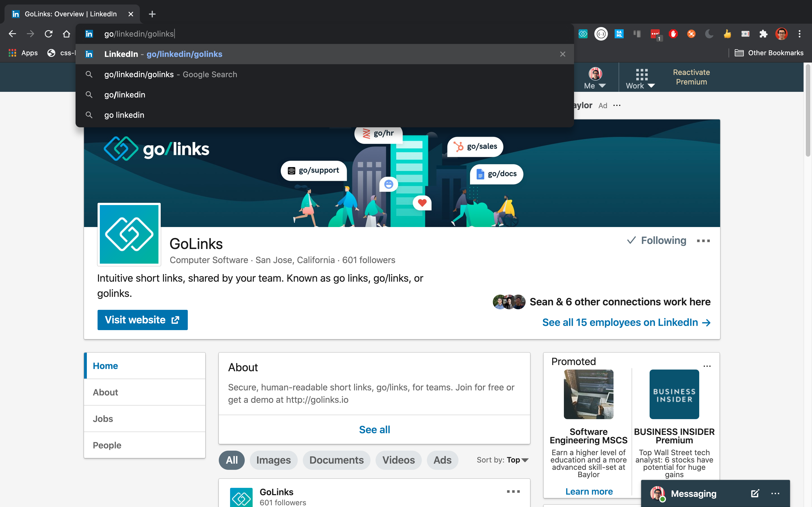Open See all 15 employees link
Screen dimensions: 812x507
(x=626, y=322)
